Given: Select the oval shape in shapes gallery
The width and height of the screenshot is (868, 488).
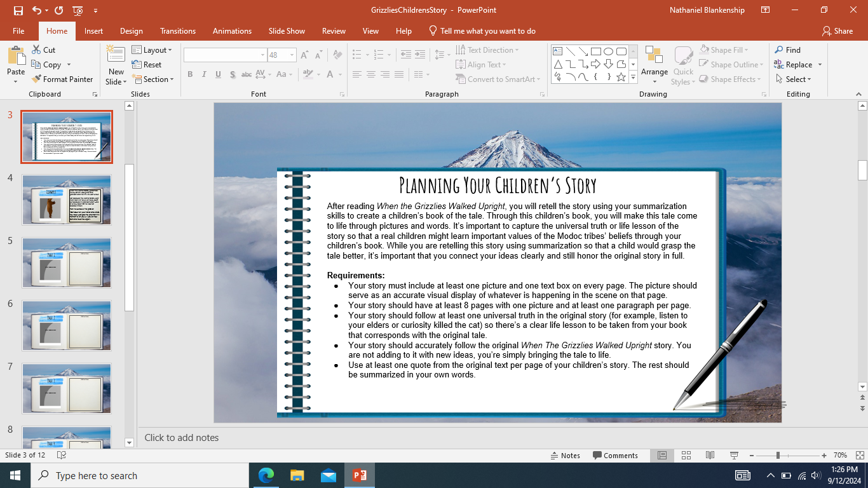Looking at the screenshot, I should coord(608,51).
